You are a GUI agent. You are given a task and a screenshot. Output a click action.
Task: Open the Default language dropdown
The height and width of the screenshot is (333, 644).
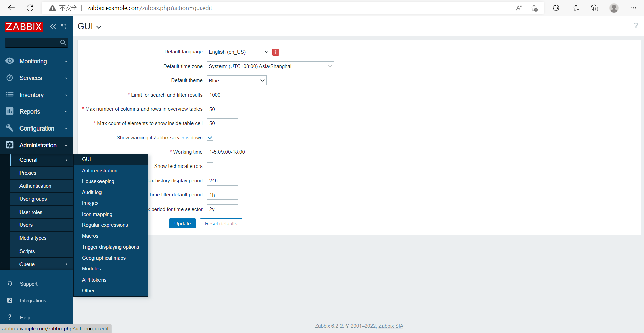(238, 52)
